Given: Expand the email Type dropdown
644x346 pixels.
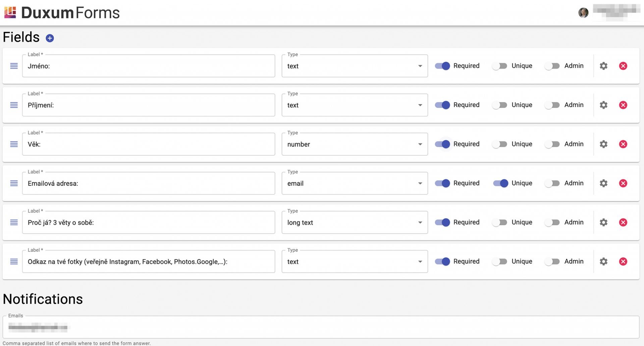Looking at the screenshot, I should click(x=355, y=183).
